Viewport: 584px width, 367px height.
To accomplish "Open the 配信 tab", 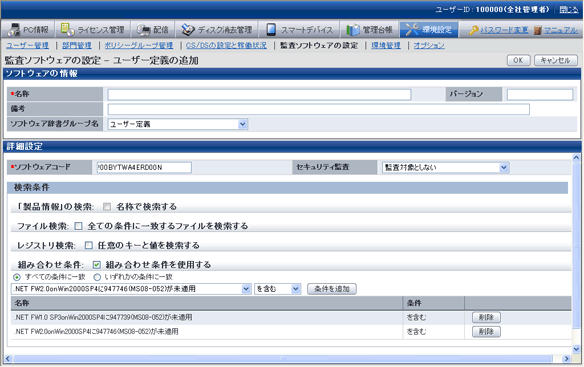I will 152,29.
